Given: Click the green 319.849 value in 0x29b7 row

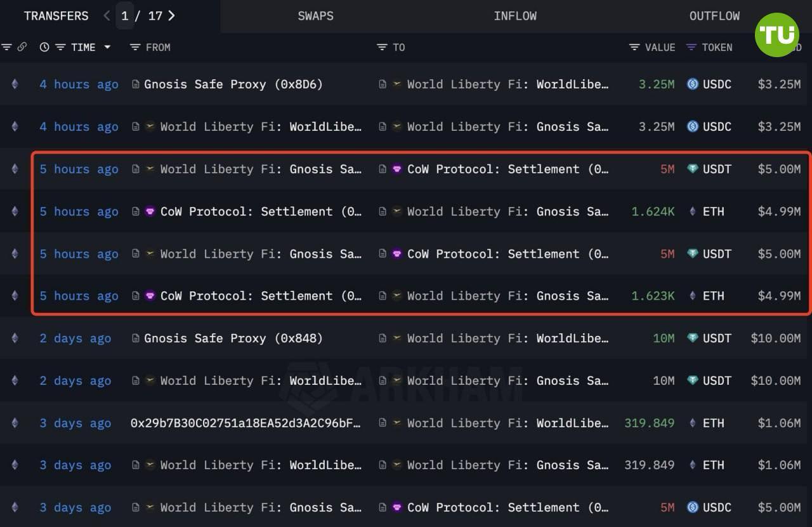Looking at the screenshot, I should click(649, 423).
